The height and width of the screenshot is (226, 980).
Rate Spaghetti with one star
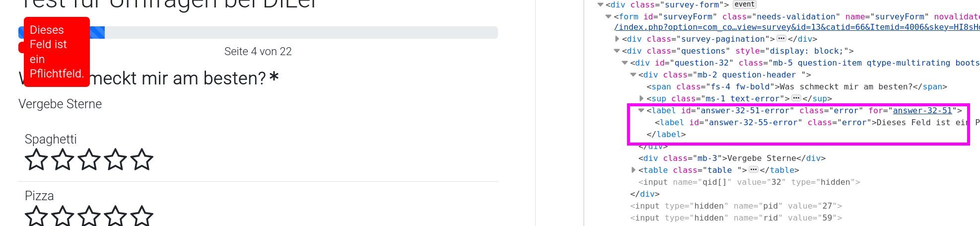[36, 160]
